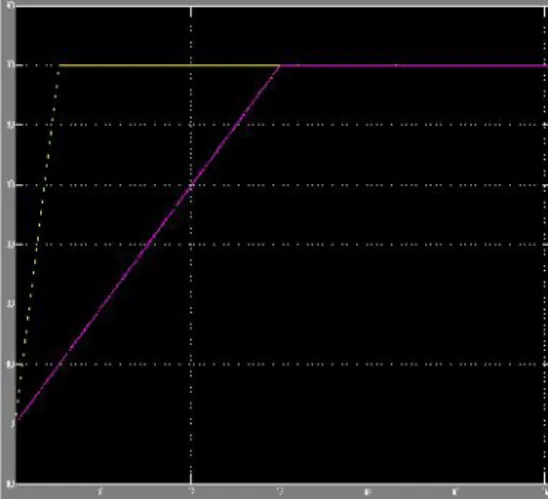Click the magenta diagonal ramp trace
This screenshot has width=548, height=499.
coord(149,243)
